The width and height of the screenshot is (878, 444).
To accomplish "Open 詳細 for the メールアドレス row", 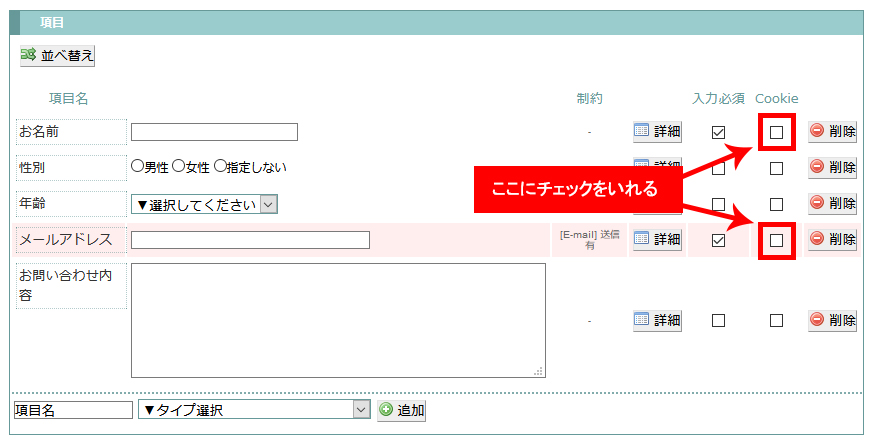I will tap(657, 240).
